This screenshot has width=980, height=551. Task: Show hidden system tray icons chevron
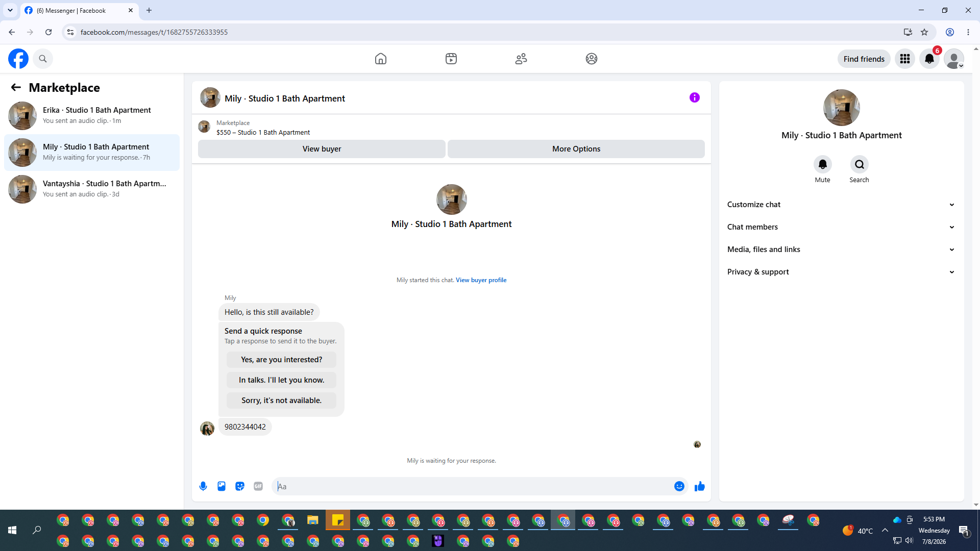click(885, 531)
